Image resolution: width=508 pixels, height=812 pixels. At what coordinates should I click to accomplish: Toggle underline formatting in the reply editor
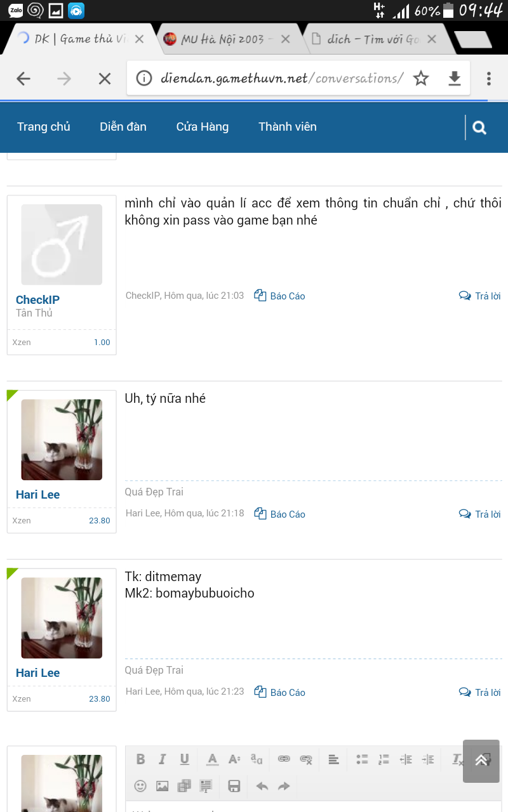click(x=184, y=759)
